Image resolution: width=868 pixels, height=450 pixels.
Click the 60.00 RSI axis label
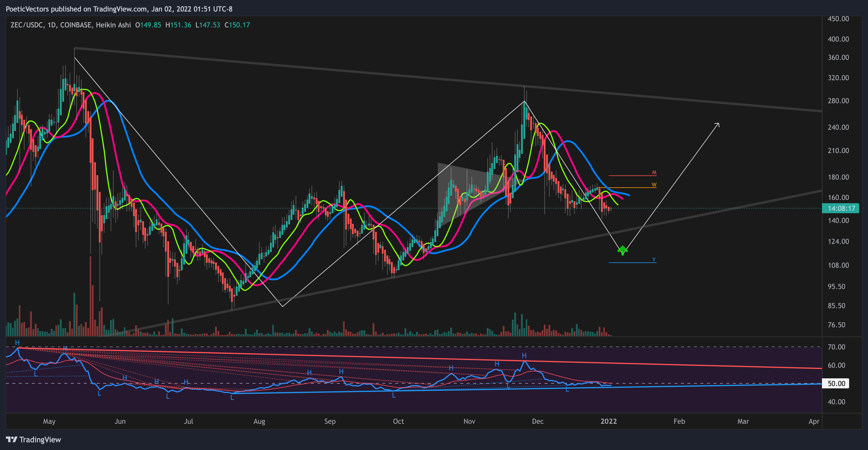836,365
